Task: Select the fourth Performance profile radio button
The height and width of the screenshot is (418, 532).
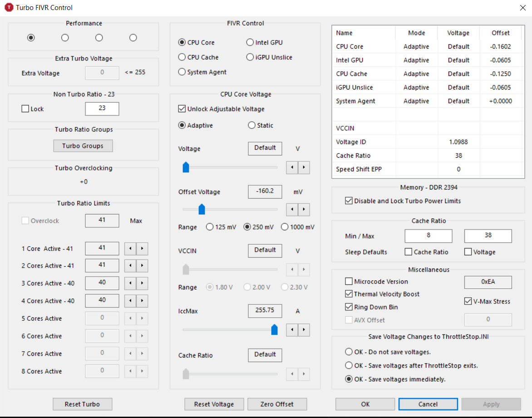Action: 133,38
